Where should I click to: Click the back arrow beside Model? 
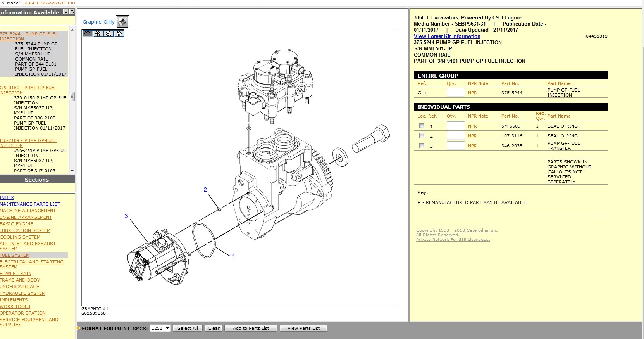pos(3,3)
